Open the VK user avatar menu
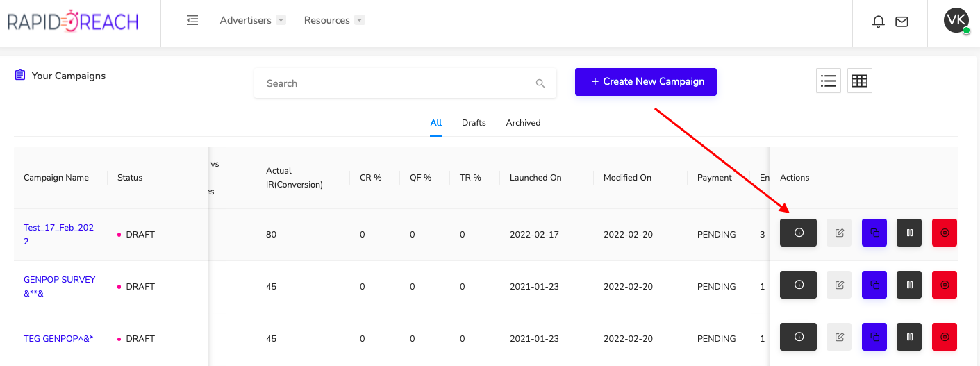The image size is (980, 366). click(x=956, y=20)
